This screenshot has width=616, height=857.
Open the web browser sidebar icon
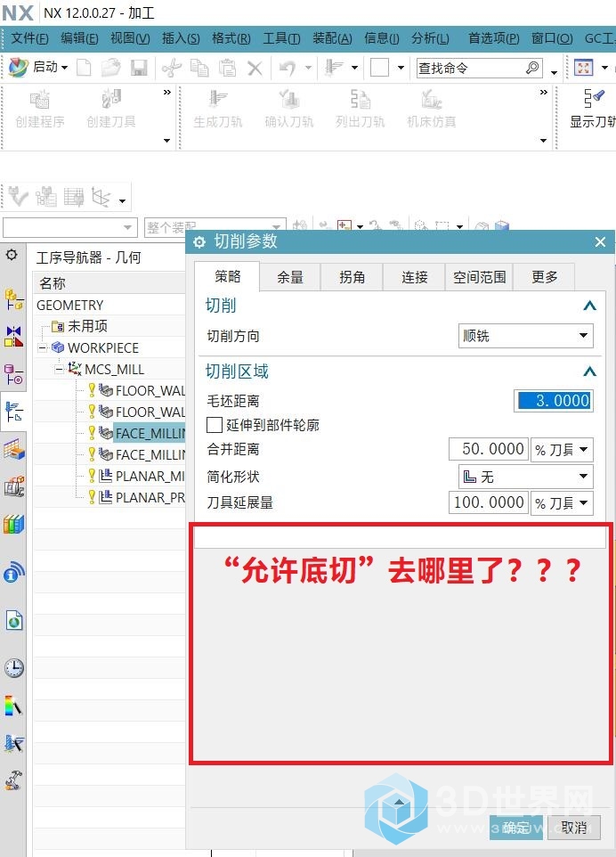[x=13, y=621]
